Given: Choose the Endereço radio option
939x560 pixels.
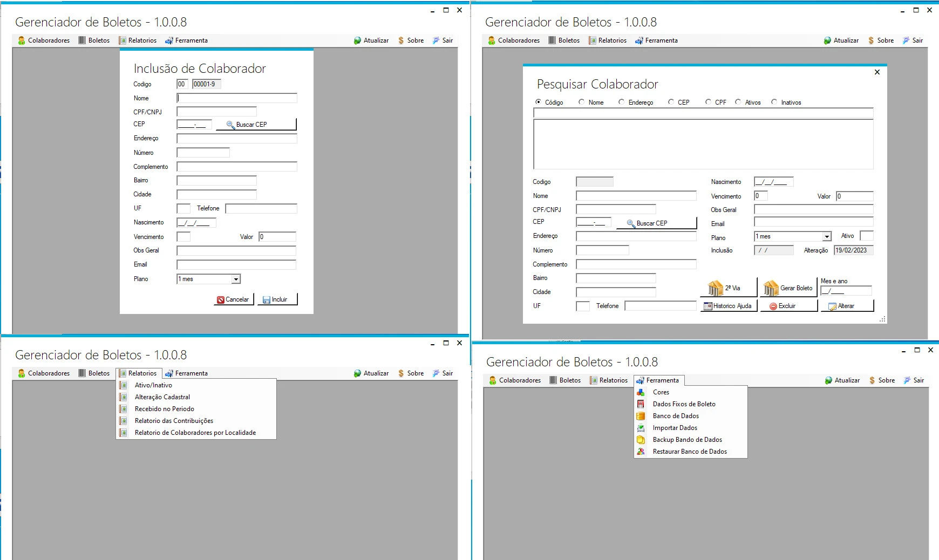Looking at the screenshot, I should (622, 102).
